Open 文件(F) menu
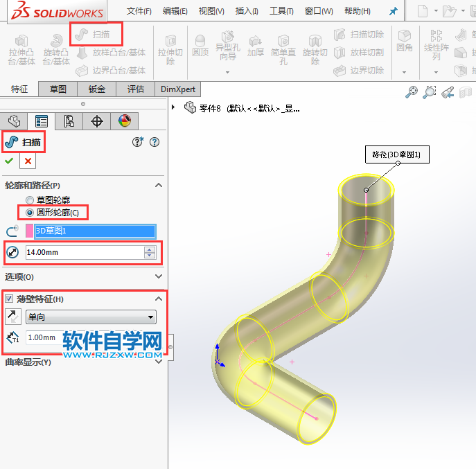476x469 pixels. pyautogui.click(x=139, y=11)
